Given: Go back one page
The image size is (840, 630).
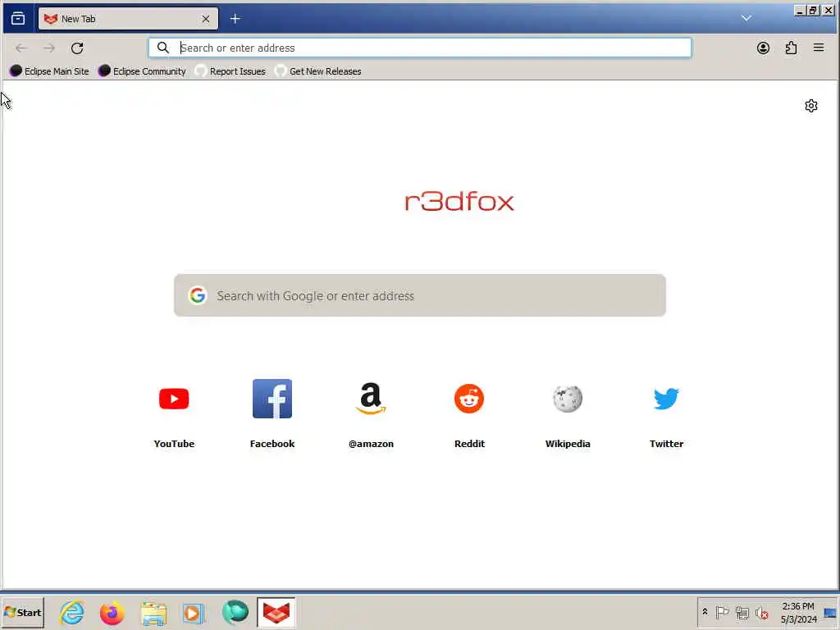Looking at the screenshot, I should pyautogui.click(x=21, y=48).
